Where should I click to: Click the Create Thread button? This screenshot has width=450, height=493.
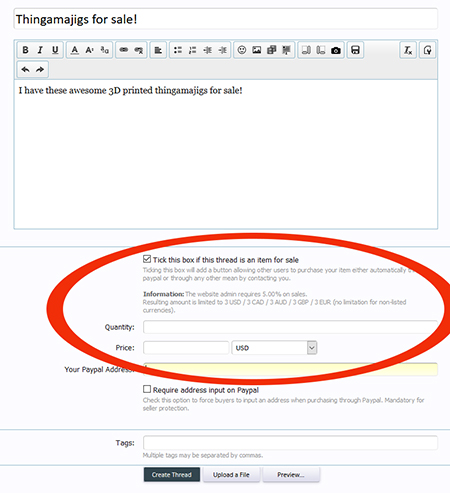point(172,475)
